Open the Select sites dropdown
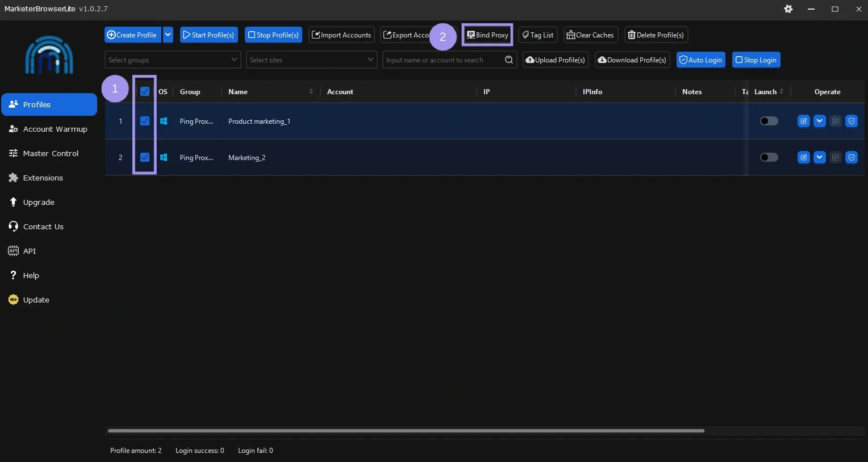This screenshot has width=868, height=462. point(311,60)
